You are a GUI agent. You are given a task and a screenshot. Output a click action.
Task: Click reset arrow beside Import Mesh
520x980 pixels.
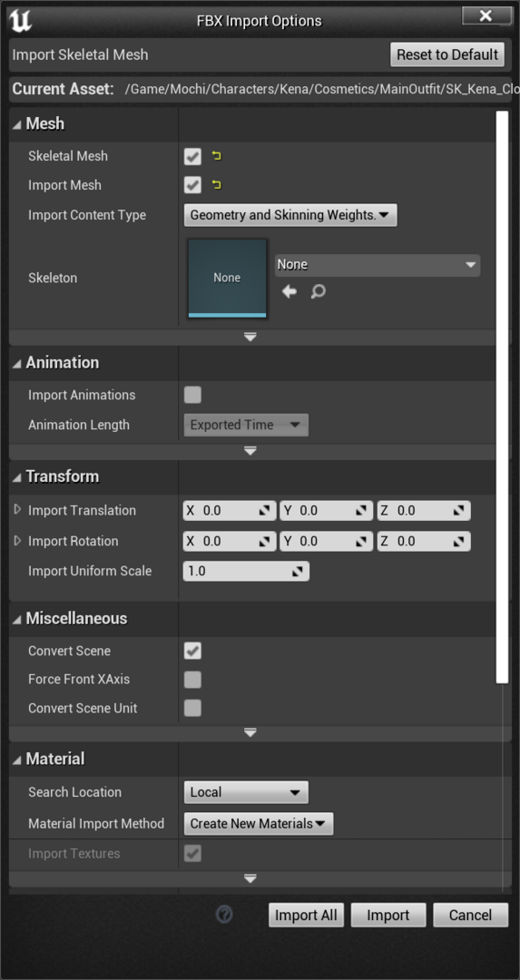(x=217, y=185)
